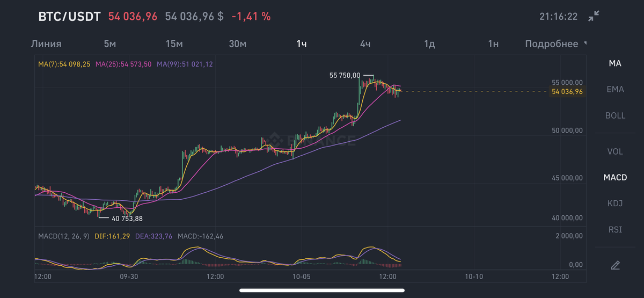The image size is (644, 298).
Task: Enable the EMA indicator
Action: pyautogui.click(x=615, y=89)
